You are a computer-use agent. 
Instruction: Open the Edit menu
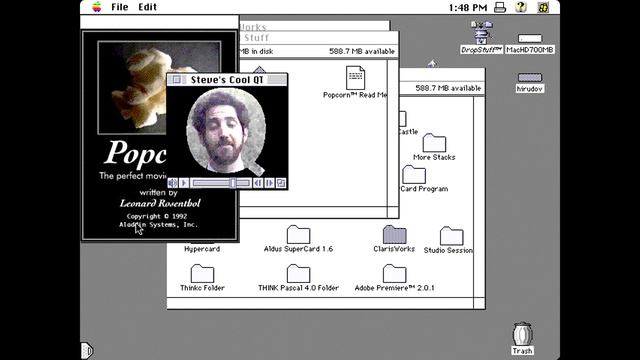147,7
